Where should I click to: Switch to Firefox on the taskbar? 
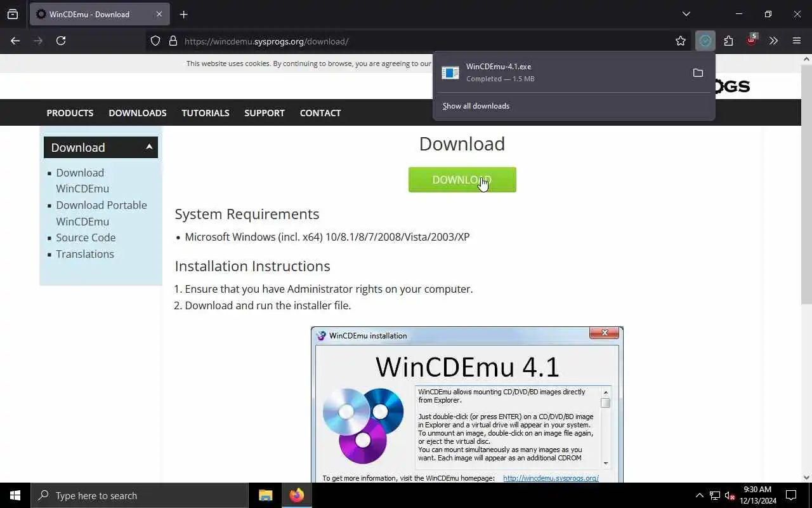(296, 495)
